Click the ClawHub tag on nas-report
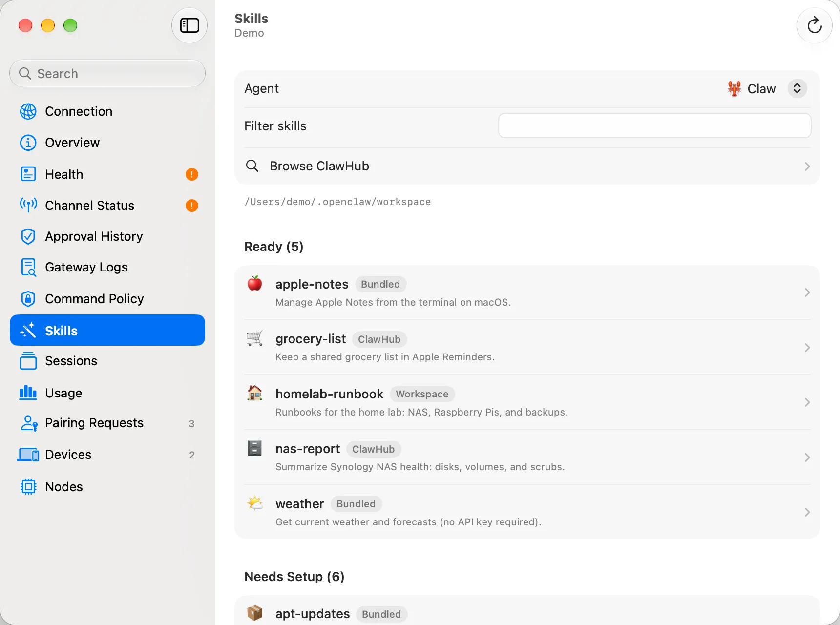 [x=374, y=449]
